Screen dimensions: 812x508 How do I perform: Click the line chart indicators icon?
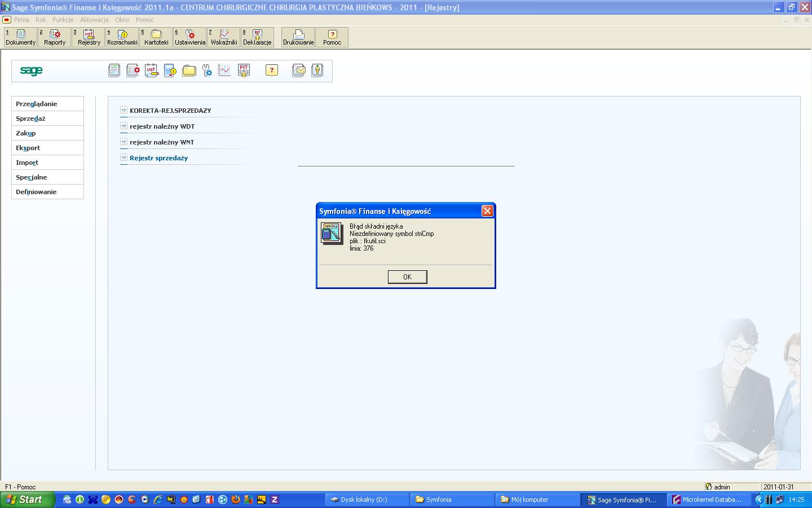pos(224,70)
